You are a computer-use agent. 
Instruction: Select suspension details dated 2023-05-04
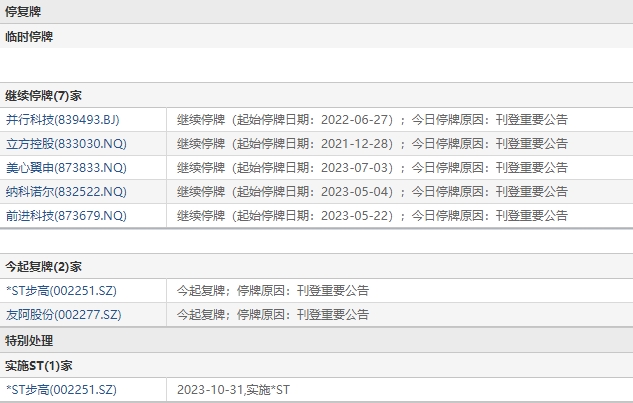pyautogui.click(x=372, y=191)
